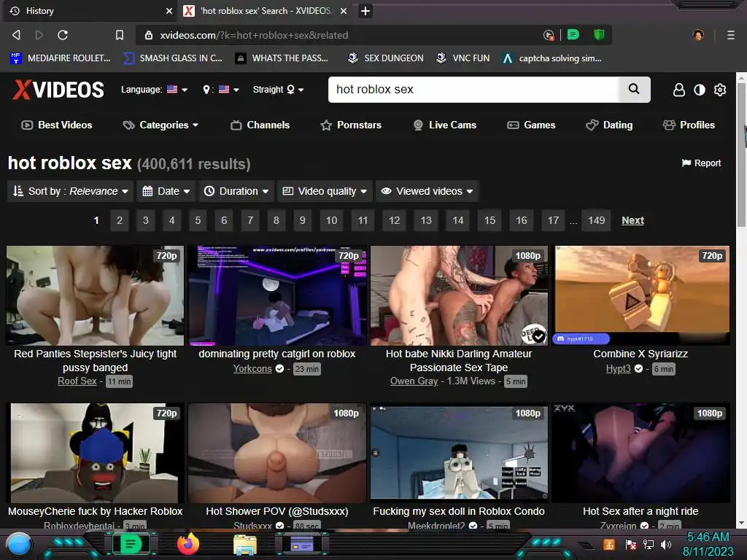Expand the Viewed videos filter
Image resolution: width=747 pixels, height=560 pixels.
[427, 192]
